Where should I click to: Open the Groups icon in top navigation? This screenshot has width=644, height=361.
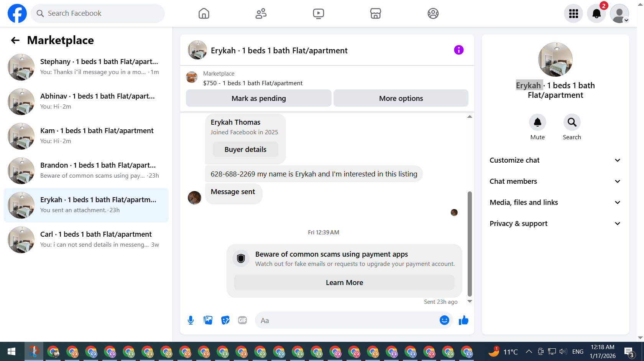[433, 13]
